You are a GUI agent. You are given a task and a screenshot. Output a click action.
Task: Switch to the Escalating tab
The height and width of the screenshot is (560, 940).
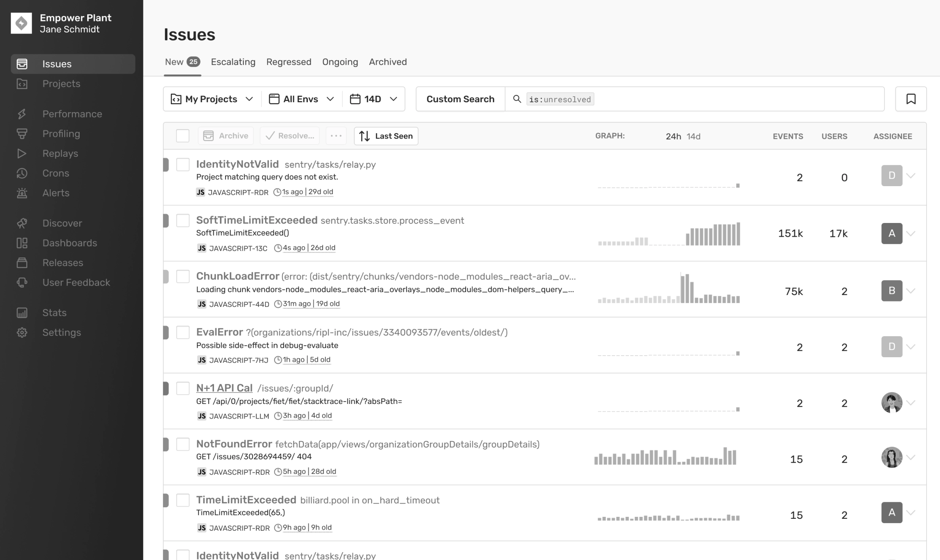(x=233, y=62)
